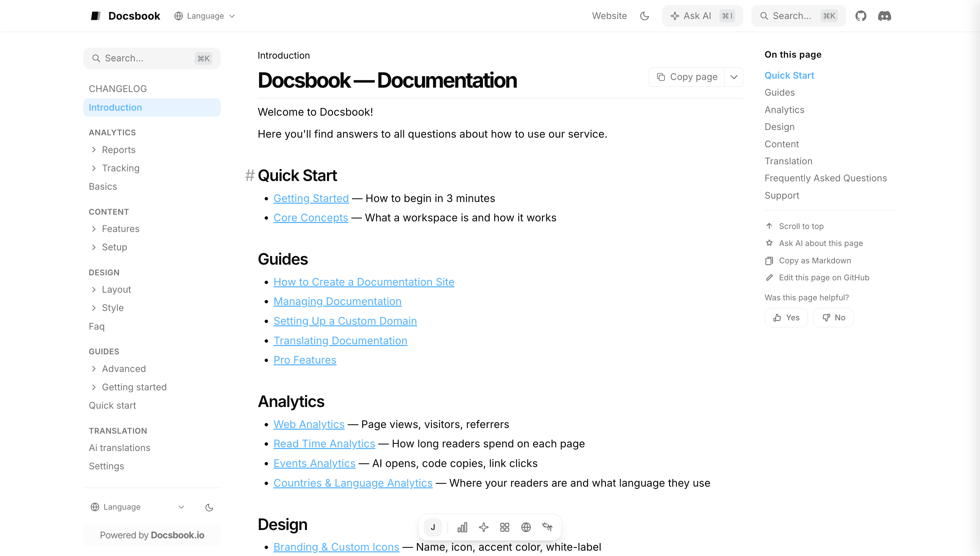Click the header Search field
Viewport: 980px width, 556px height.
[x=799, y=16]
